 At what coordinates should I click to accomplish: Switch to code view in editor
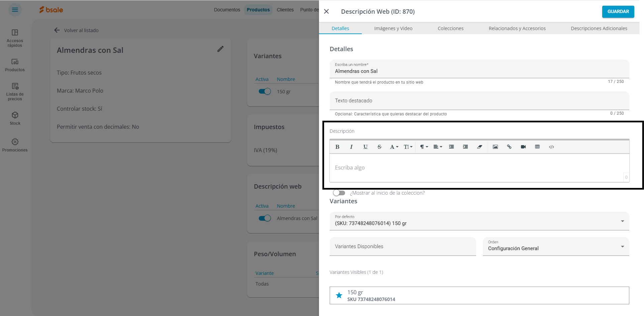click(x=551, y=147)
